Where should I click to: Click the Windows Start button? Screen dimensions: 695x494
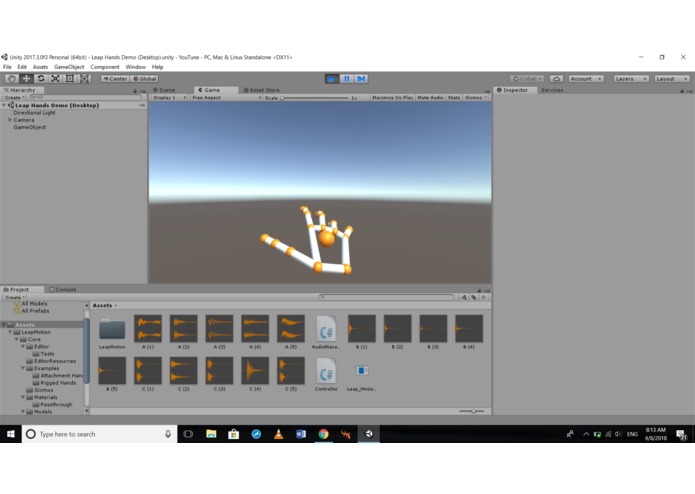tap(11, 434)
